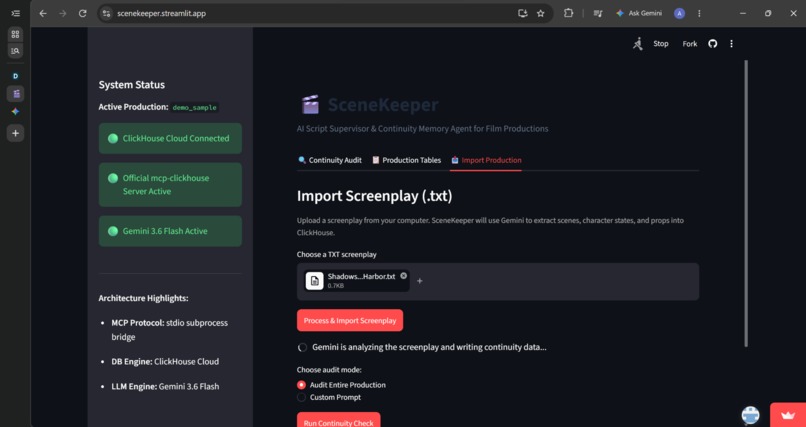Click the Shadows...Harbor.txt file name

coord(361,276)
